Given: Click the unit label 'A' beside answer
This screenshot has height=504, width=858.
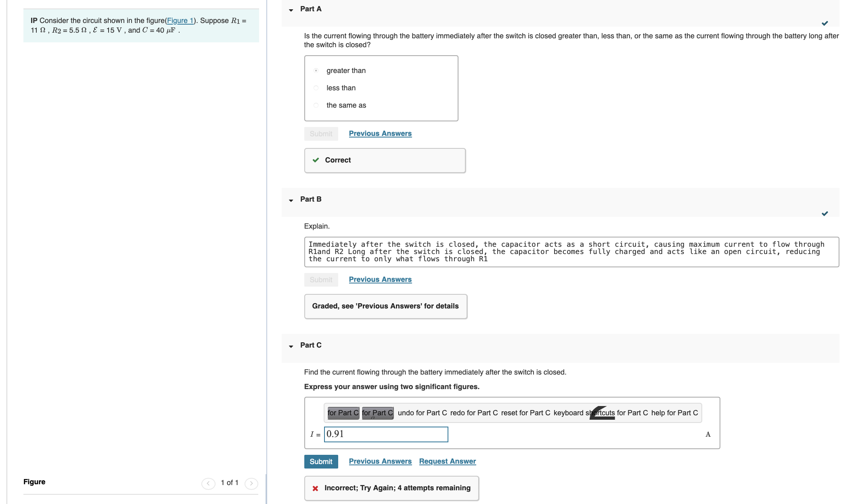Looking at the screenshot, I should pos(708,434).
